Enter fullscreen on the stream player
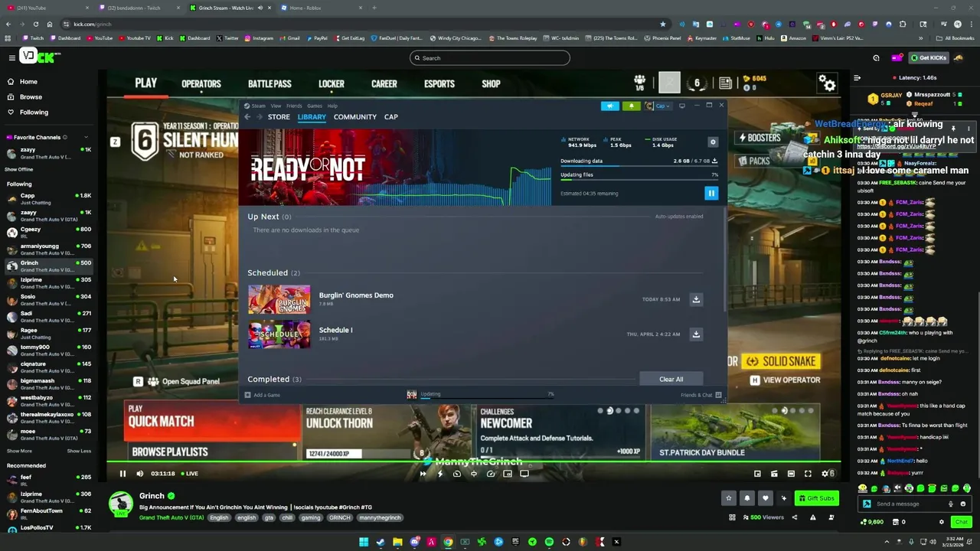980x551 pixels. tap(808, 474)
